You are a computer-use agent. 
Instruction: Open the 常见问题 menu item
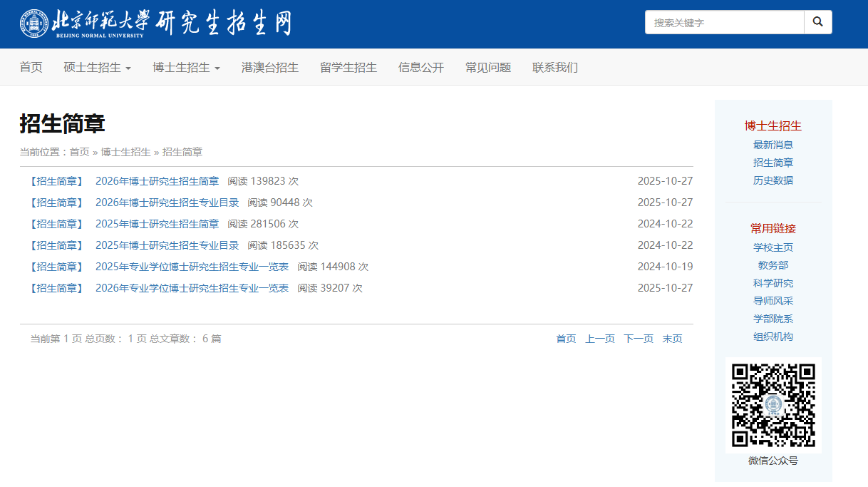[488, 68]
